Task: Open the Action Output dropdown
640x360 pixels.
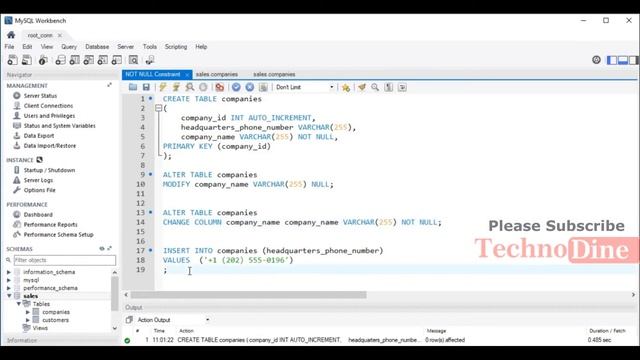Action: 173,320
